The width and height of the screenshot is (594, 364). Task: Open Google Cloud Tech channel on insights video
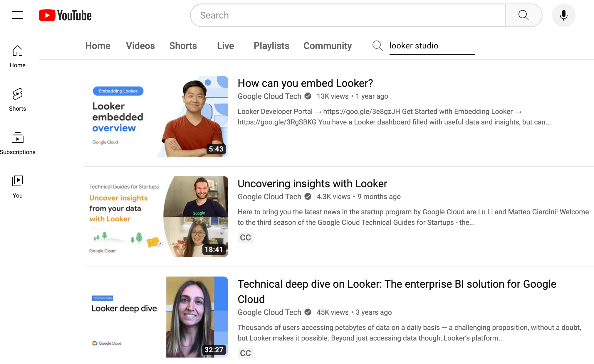(269, 197)
